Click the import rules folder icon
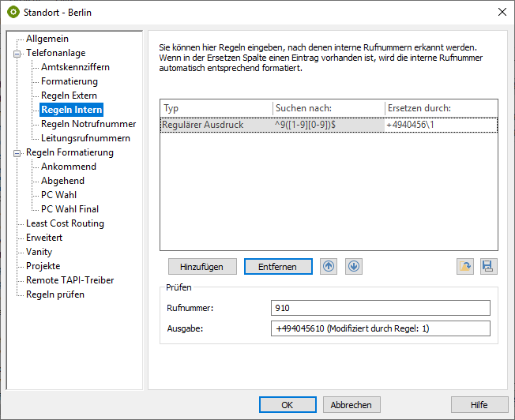 tap(465, 267)
